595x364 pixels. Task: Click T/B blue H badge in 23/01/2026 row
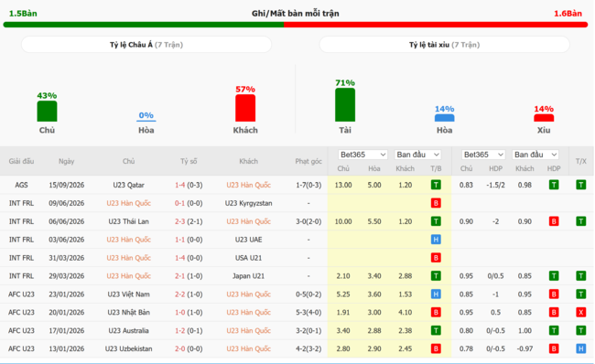tap(436, 294)
